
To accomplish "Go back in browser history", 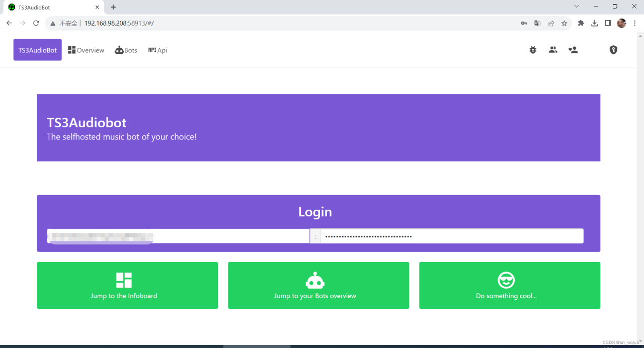I will point(9,23).
